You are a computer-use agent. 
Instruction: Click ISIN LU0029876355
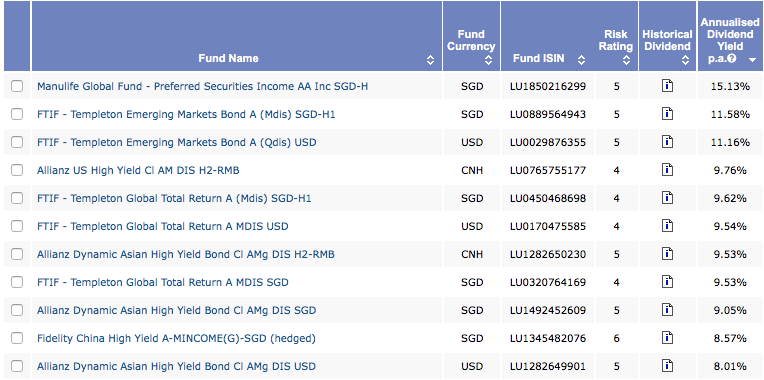[548, 142]
